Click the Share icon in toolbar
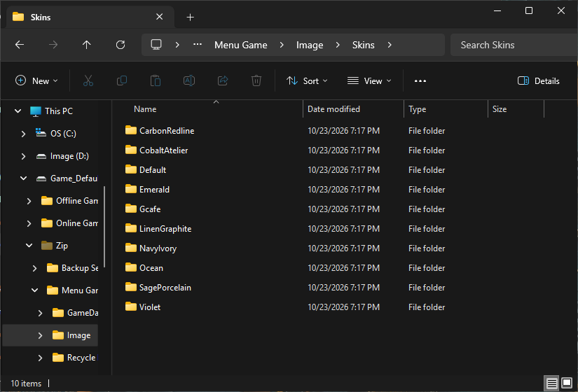The image size is (578, 392). pyautogui.click(x=223, y=80)
